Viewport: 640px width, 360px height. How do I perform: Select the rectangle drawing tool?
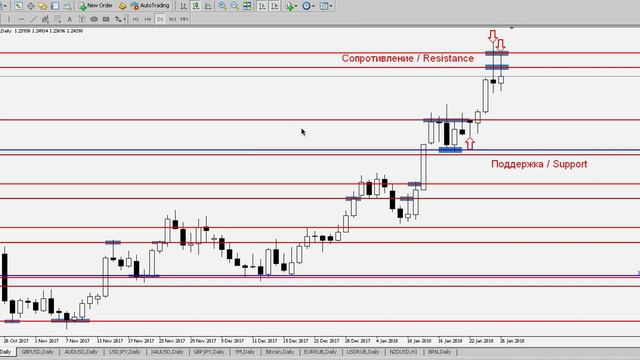point(106,19)
